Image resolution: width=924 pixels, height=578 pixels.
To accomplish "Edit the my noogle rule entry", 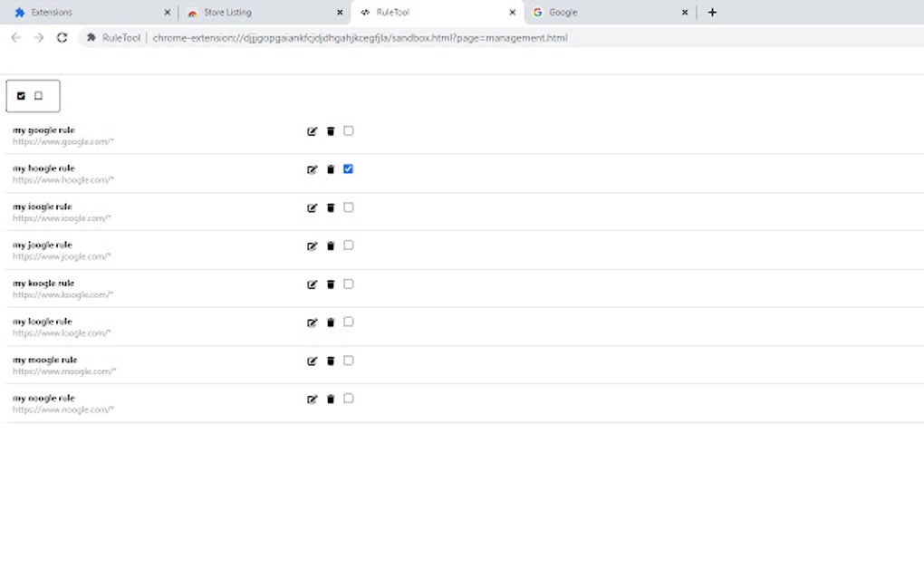I will click(313, 400).
